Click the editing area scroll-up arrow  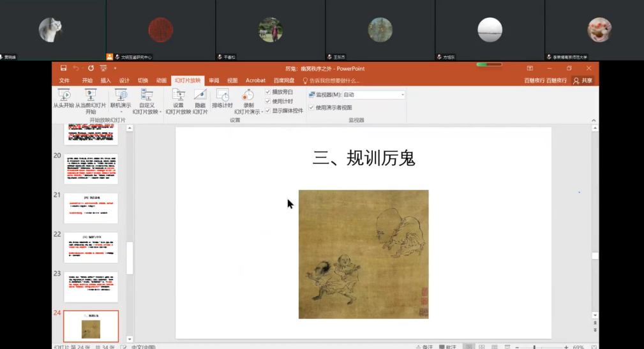[595, 128]
